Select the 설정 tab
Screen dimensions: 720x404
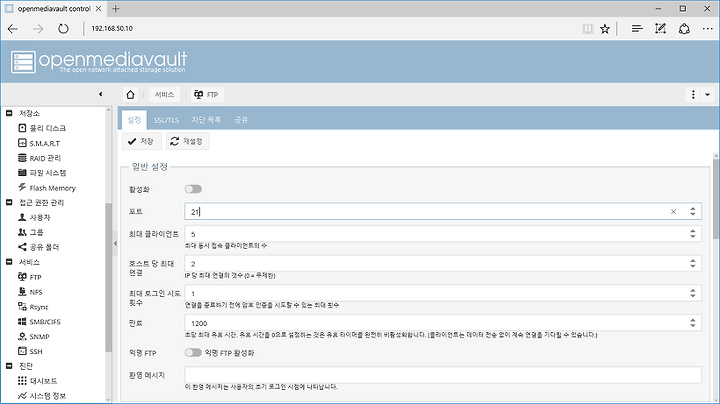pos(134,120)
